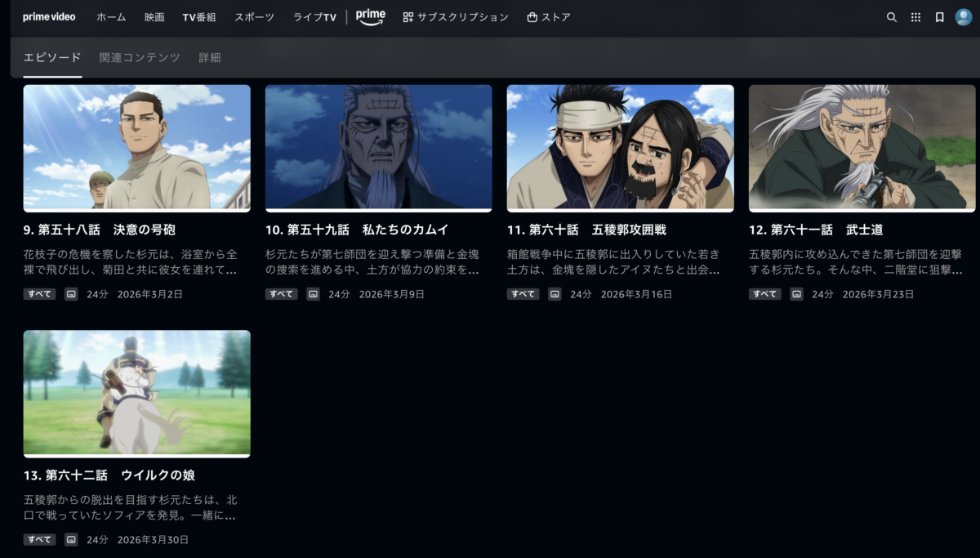Click 24分 duration of episode 9
Image resolution: width=980 pixels, height=558 pixels.
tap(97, 294)
